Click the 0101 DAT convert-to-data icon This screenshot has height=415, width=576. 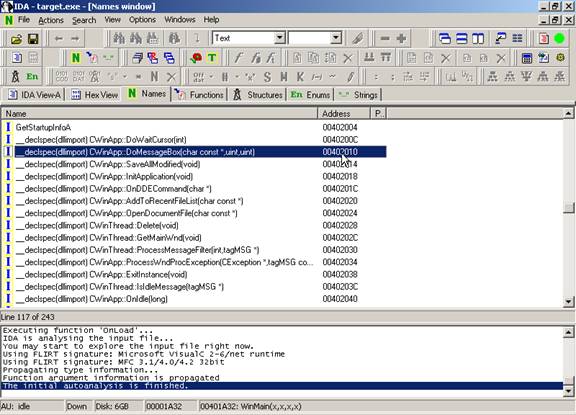point(78,77)
